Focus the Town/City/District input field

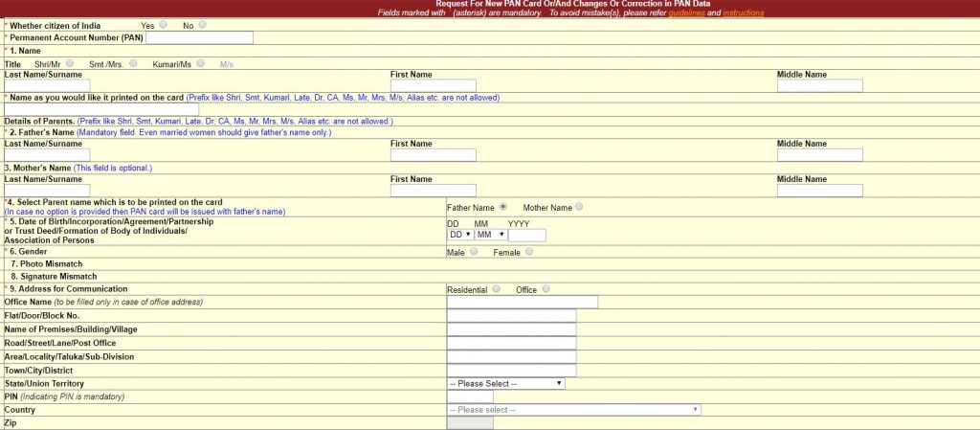[511, 371]
